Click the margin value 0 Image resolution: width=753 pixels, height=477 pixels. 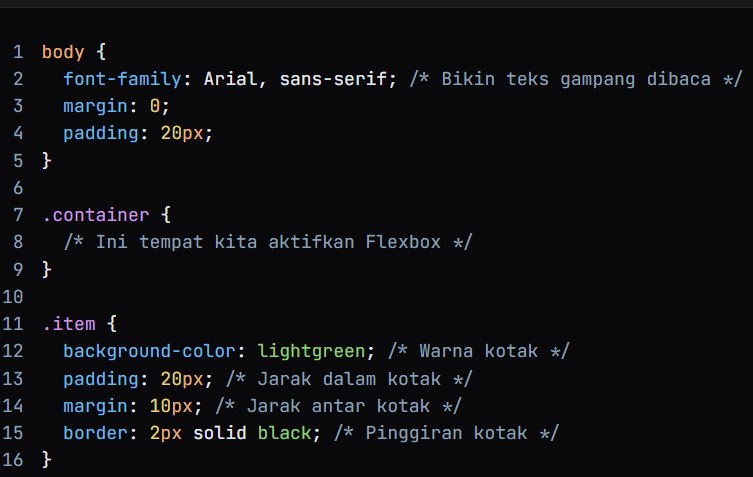pos(165,106)
